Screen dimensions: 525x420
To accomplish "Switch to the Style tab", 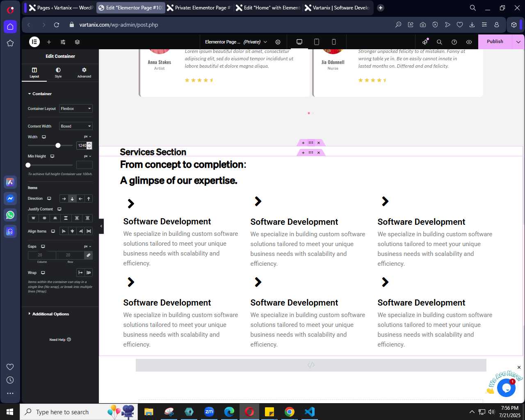I will 58,73.
